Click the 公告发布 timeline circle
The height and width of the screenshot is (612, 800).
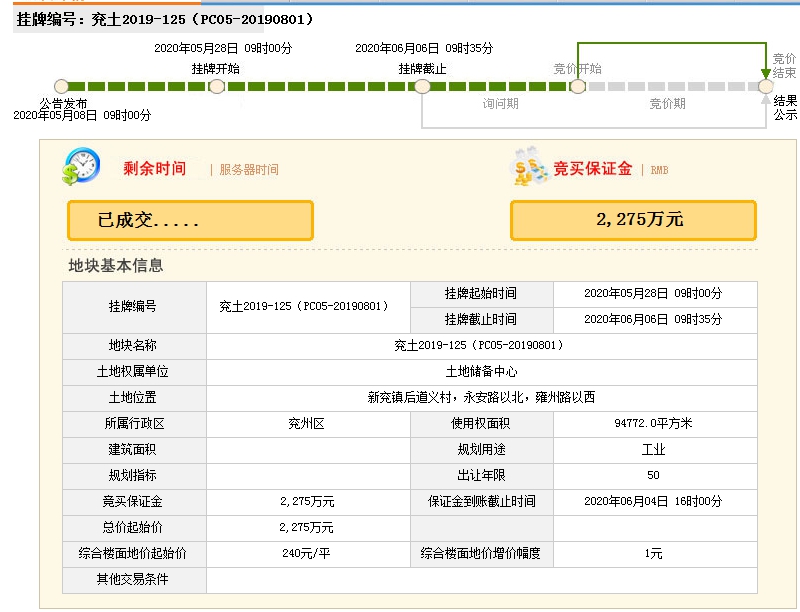coord(62,87)
